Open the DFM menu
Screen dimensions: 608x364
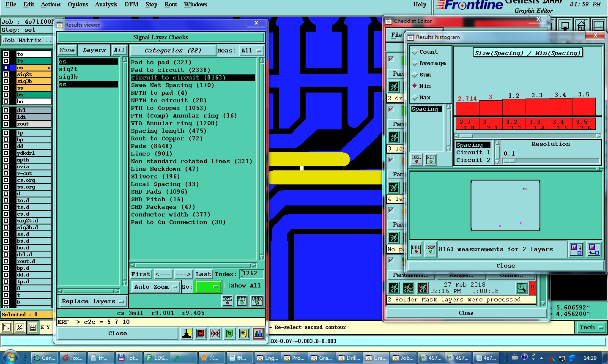point(131,4)
